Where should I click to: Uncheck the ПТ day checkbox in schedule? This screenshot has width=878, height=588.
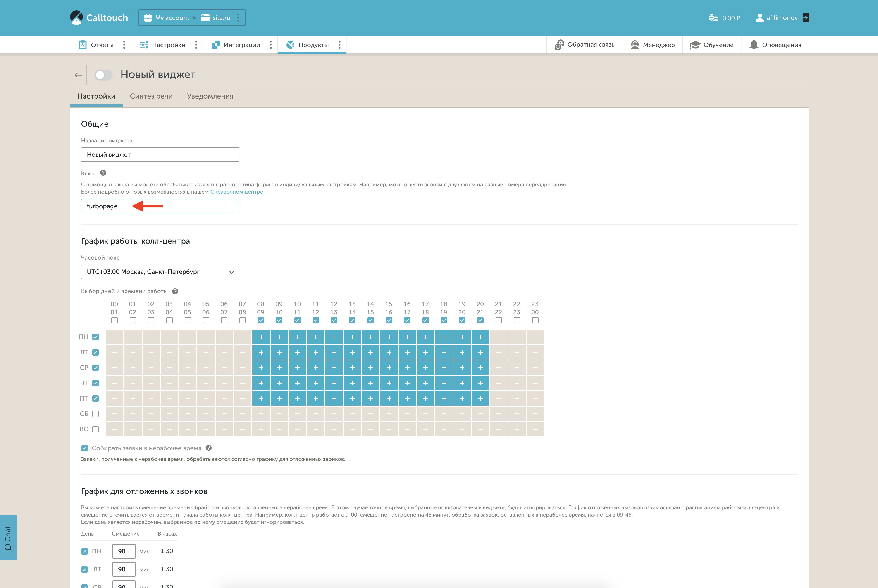[96, 398]
